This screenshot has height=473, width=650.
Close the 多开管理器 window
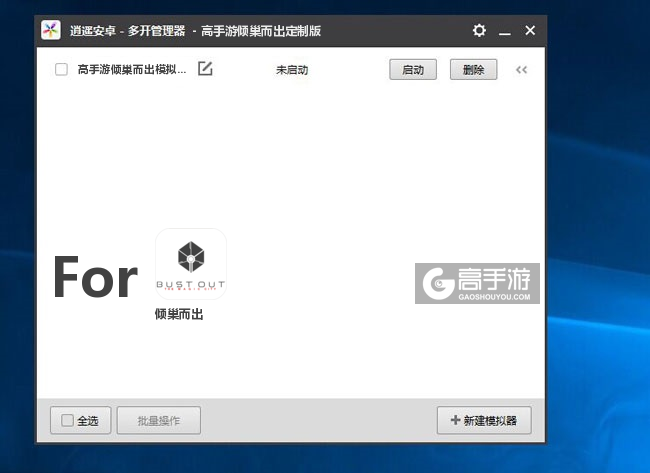pyautogui.click(x=530, y=30)
